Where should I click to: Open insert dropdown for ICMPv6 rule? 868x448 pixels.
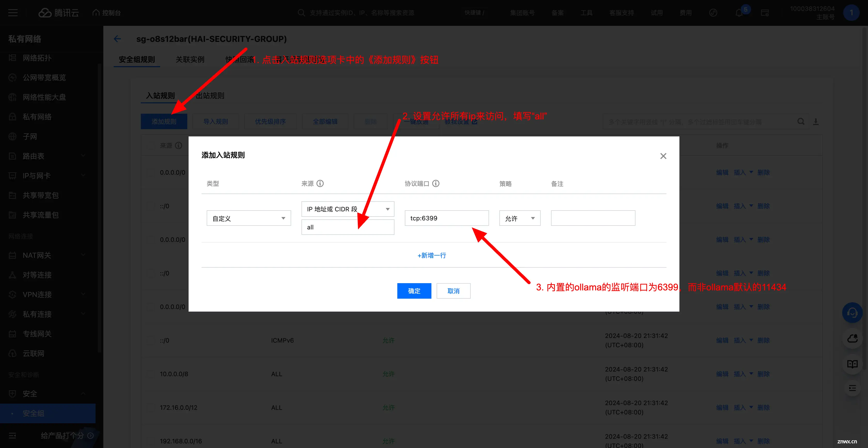pyautogui.click(x=743, y=341)
